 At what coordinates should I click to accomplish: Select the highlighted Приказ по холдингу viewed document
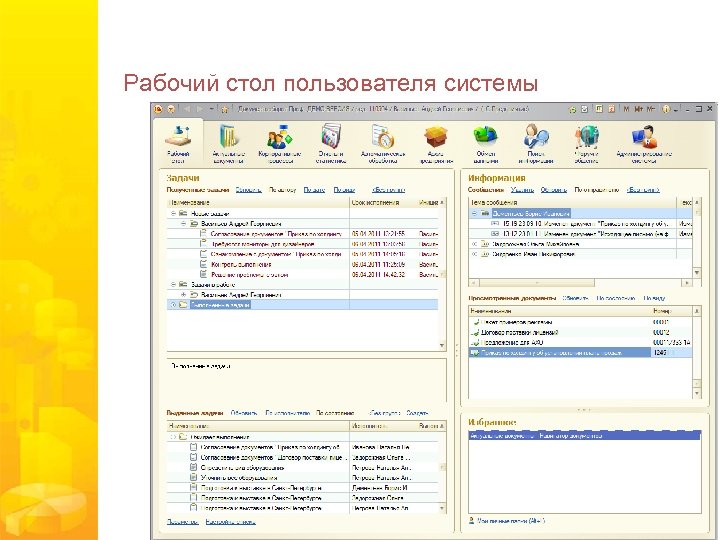580,353
